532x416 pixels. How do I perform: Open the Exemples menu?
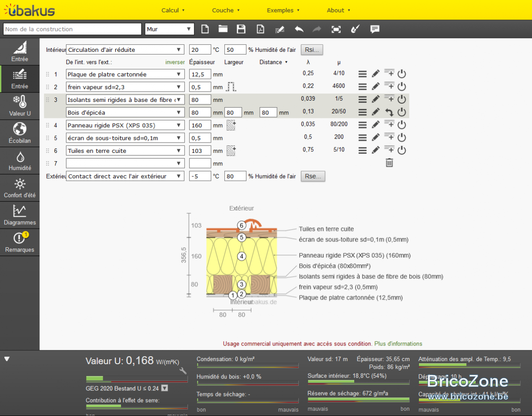coord(283,10)
